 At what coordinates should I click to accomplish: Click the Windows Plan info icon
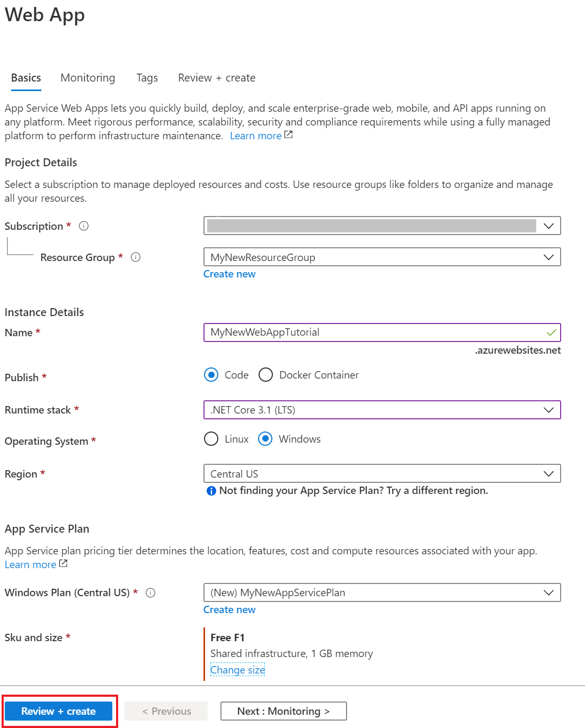(151, 592)
